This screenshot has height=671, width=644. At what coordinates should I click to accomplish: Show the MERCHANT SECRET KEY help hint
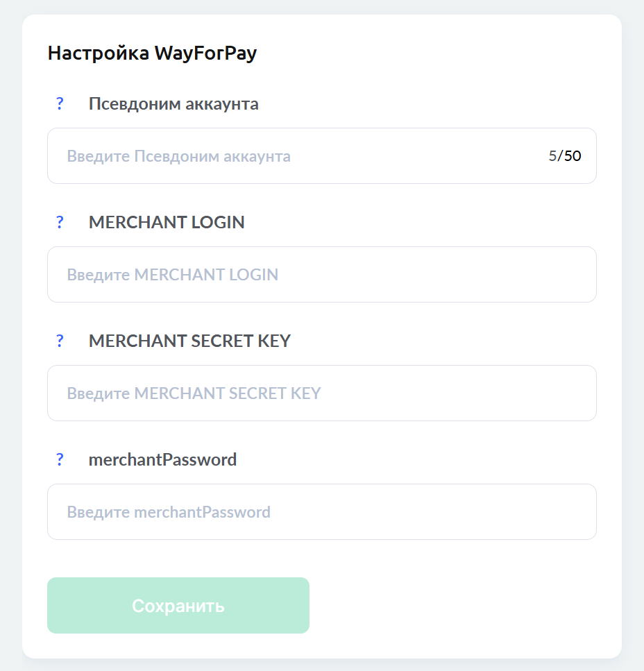(60, 341)
